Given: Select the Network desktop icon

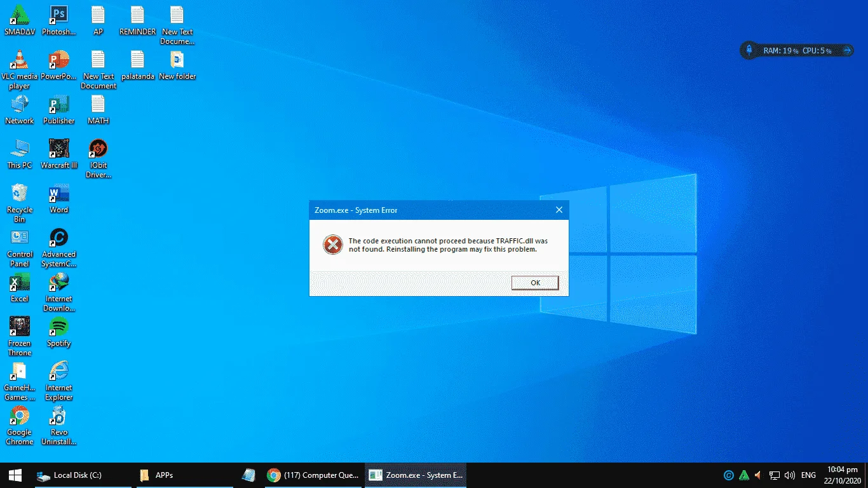Looking at the screenshot, I should pyautogui.click(x=20, y=109).
